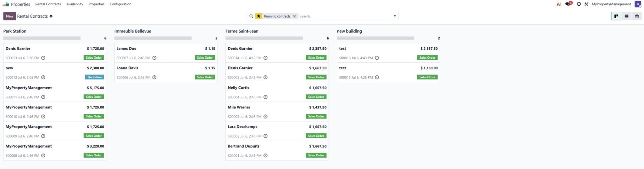Open the Lara Deschamps contract card
644x169 pixels.
[x=277, y=131]
